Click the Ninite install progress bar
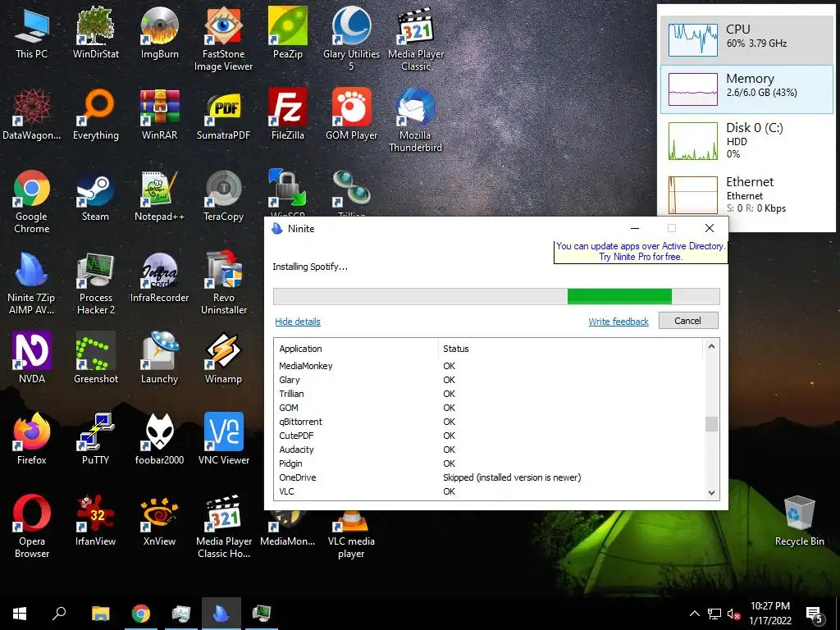 [x=496, y=296]
